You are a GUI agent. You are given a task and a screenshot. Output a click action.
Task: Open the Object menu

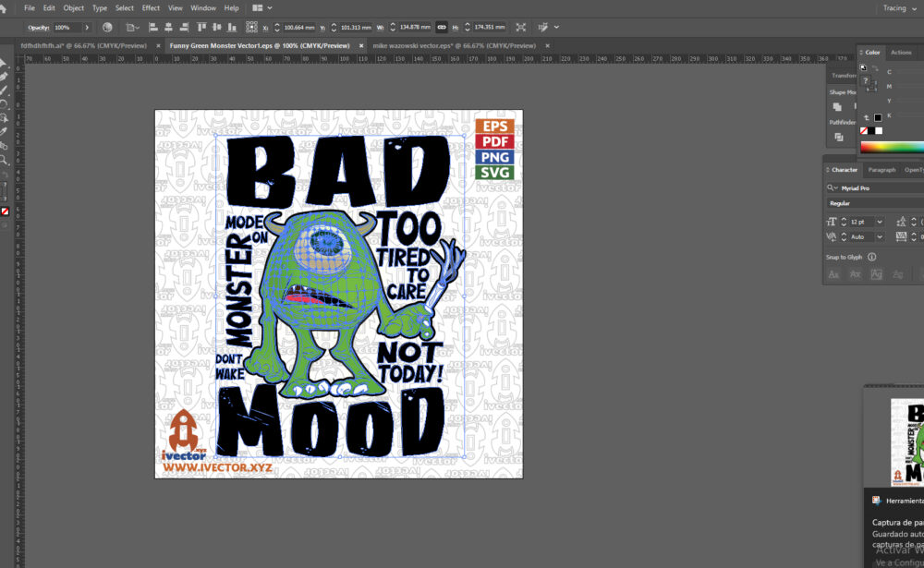click(74, 8)
